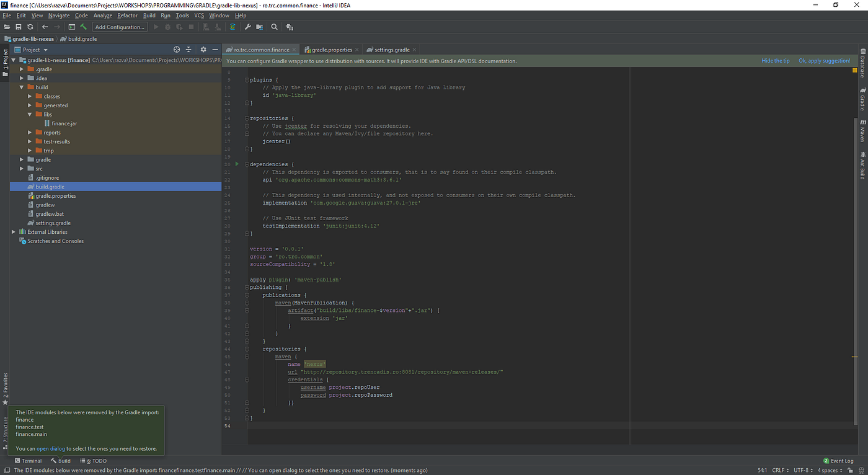Switch to the settings.gradle tab
868x475 pixels.
tap(391, 50)
